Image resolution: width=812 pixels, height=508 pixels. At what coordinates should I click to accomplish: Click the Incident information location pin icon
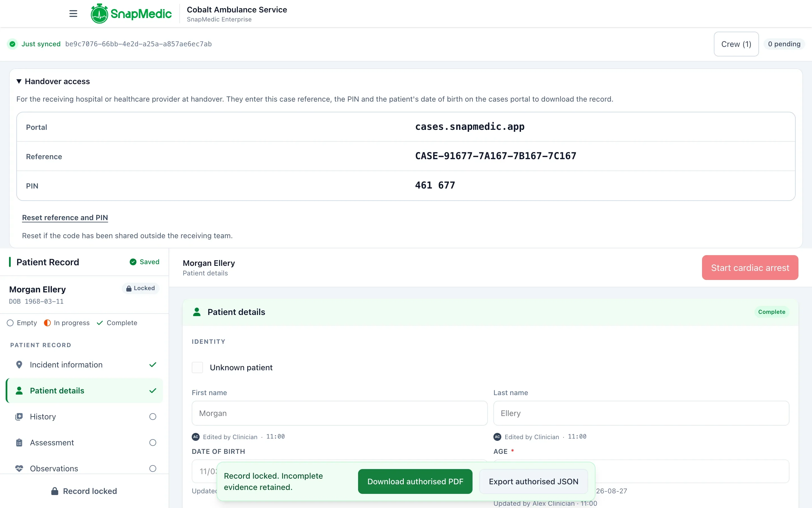pyautogui.click(x=19, y=365)
